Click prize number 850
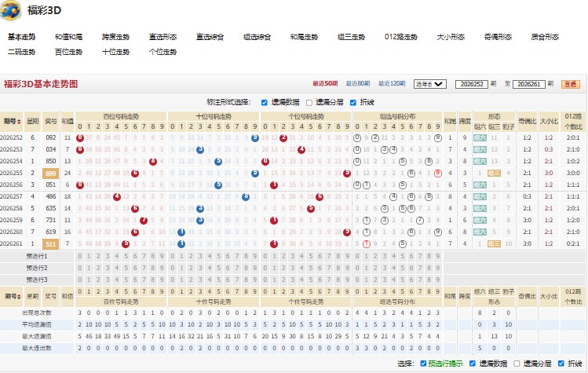This screenshot has width=588, height=373. click(50, 161)
